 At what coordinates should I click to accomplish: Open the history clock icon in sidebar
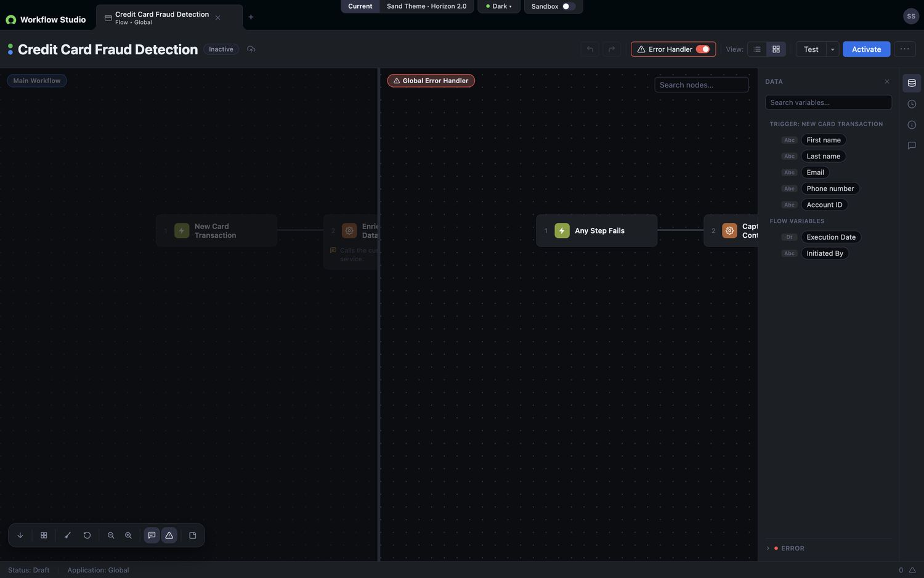pyautogui.click(x=912, y=104)
